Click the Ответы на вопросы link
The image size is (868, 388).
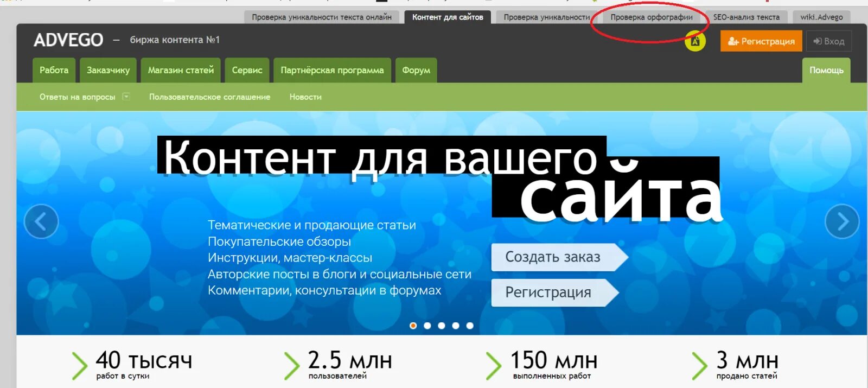(78, 97)
